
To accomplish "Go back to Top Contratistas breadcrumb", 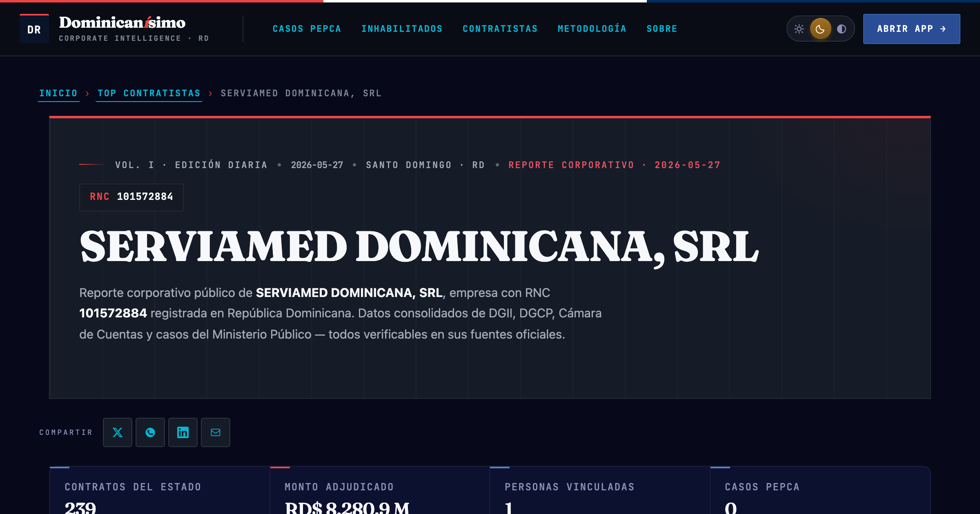I will pyautogui.click(x=149, y=93).
